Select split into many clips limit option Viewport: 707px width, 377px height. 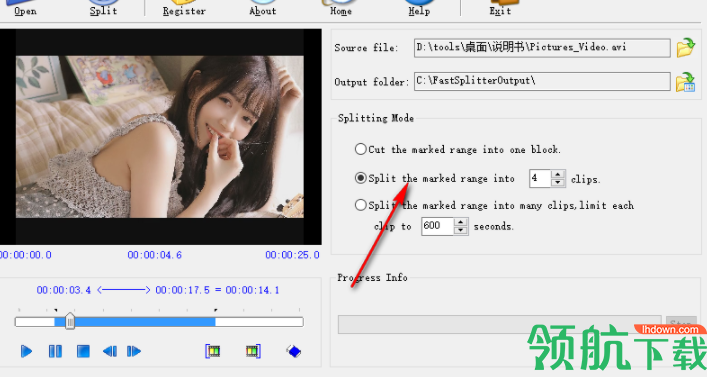494,206
